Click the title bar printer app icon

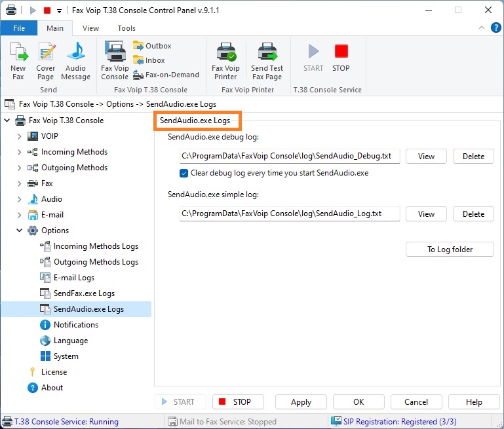(11, 10)
